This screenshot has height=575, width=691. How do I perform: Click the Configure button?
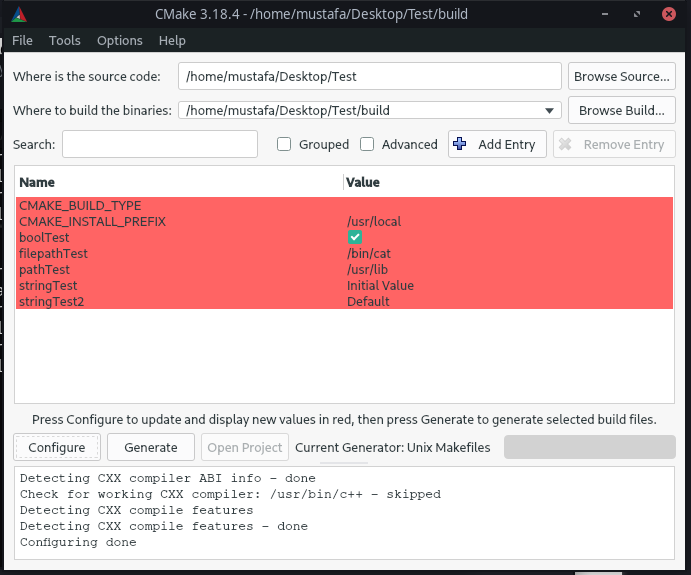click(x=57, y=447)
